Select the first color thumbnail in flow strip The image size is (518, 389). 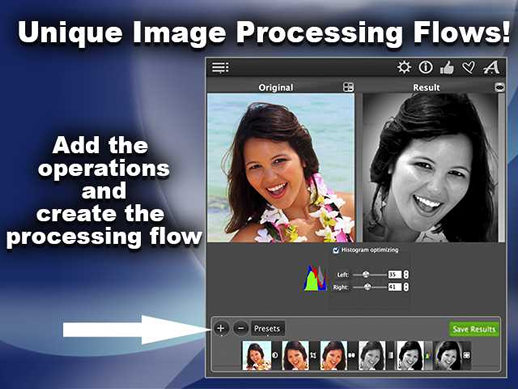(257, 355)
